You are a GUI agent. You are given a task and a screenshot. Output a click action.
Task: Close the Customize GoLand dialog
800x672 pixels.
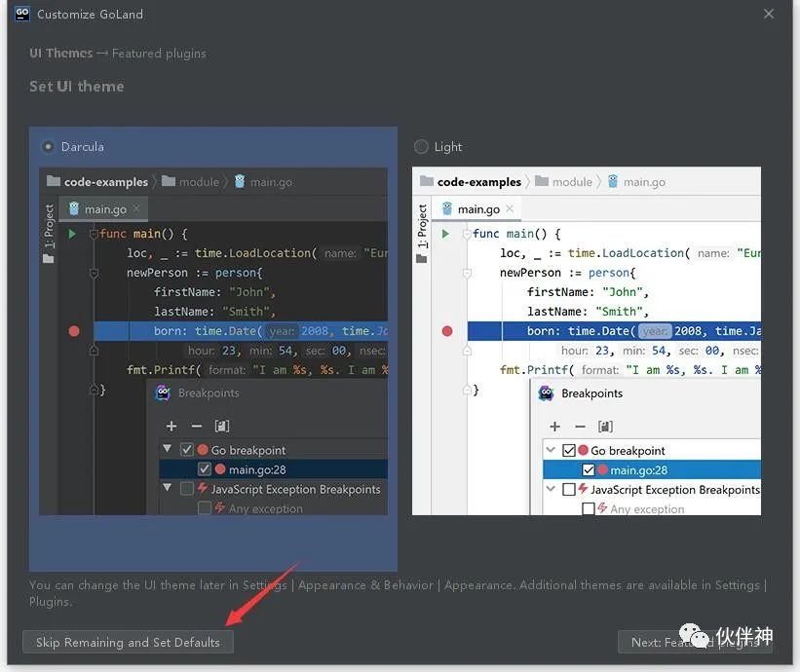point(769,14)
